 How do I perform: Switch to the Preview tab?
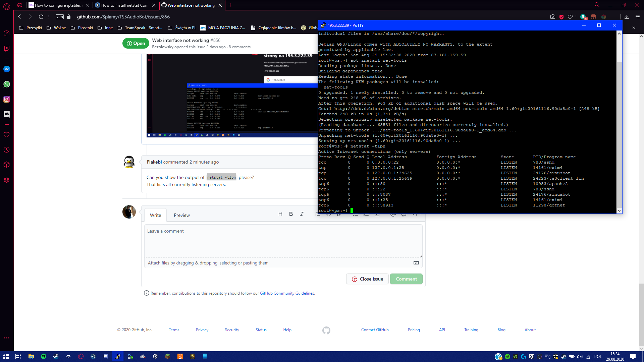181,215
